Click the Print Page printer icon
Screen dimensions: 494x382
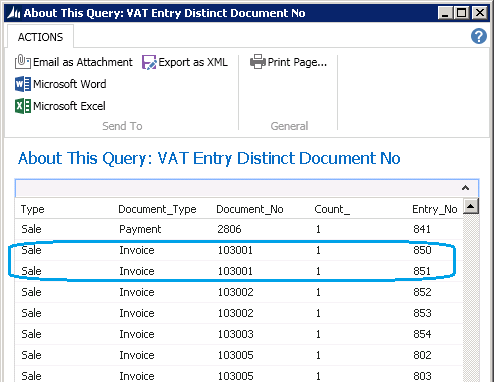point(258,62)
